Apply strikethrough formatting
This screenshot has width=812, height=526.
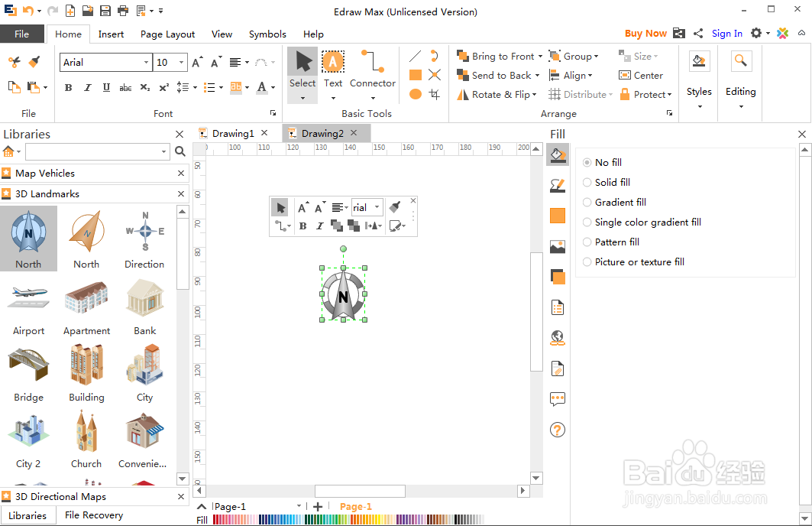tap(125, 88)
